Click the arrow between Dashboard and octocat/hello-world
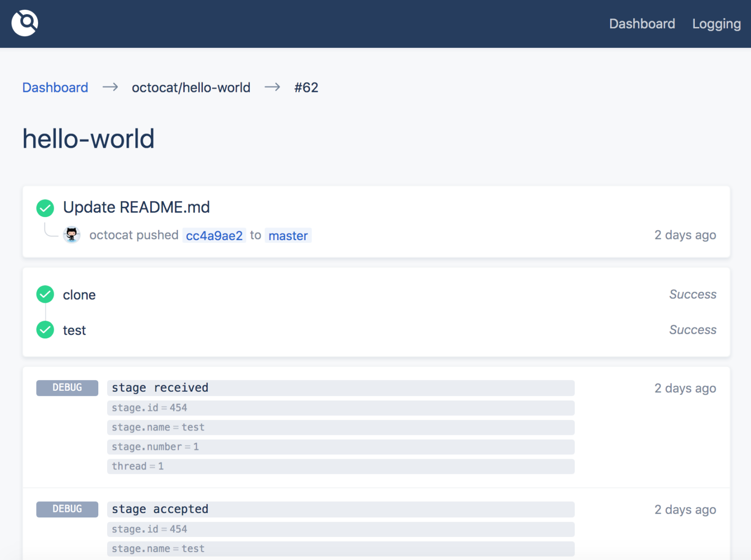This screenshot has width=751, height=560. (x=110, y=87)
